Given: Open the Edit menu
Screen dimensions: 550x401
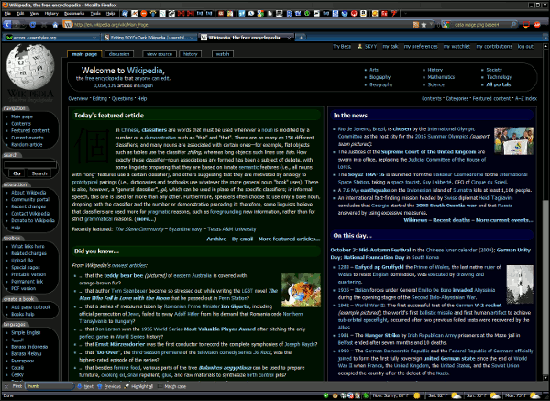Looking at the screenshot, I should [x=20, y=14].
